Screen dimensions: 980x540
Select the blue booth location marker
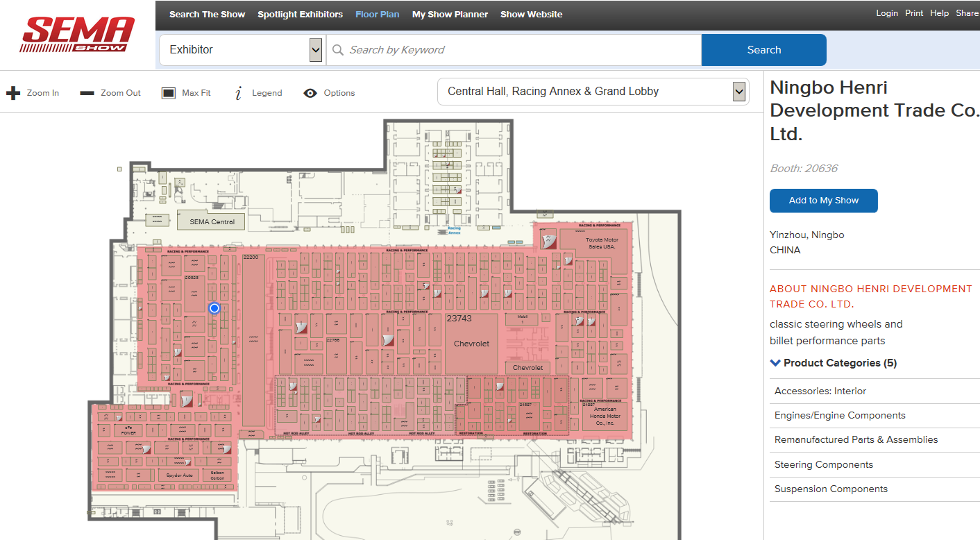[214, 308]
